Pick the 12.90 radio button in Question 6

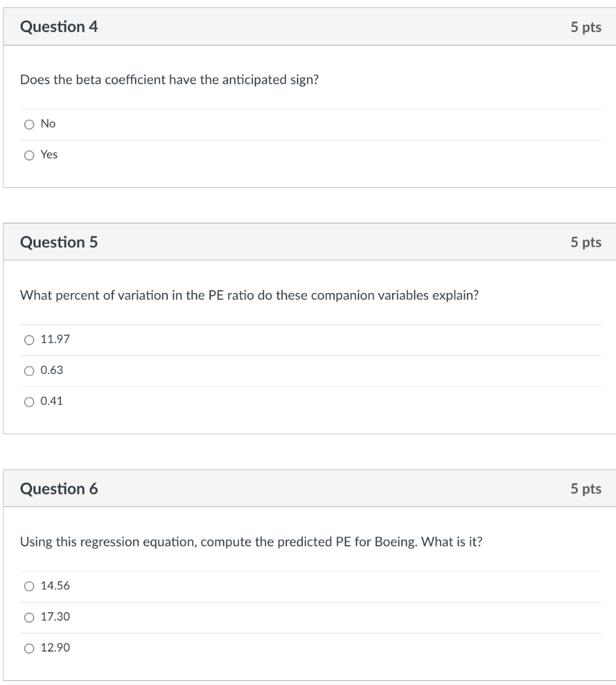click(29, 648)
